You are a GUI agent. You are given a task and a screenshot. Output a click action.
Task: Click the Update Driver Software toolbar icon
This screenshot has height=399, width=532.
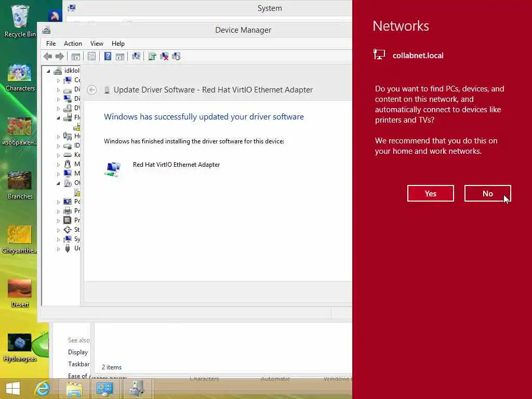[x=152, y=56]
